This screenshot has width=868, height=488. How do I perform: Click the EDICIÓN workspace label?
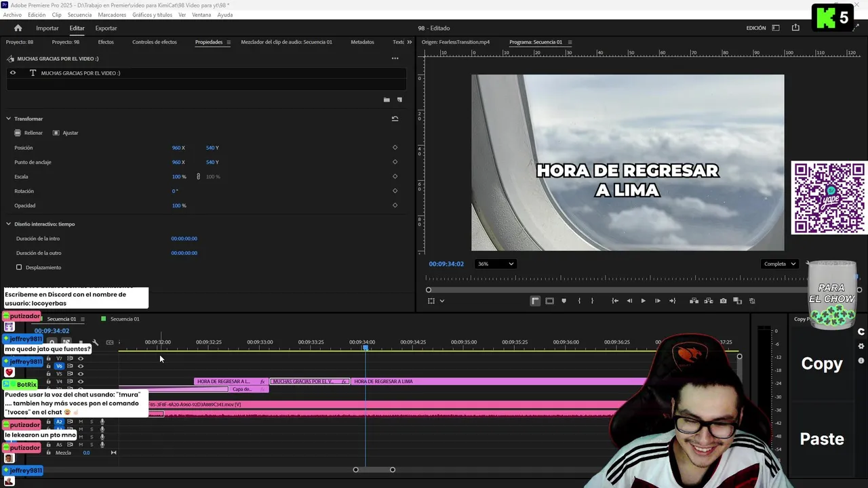(x=756, y=28)
